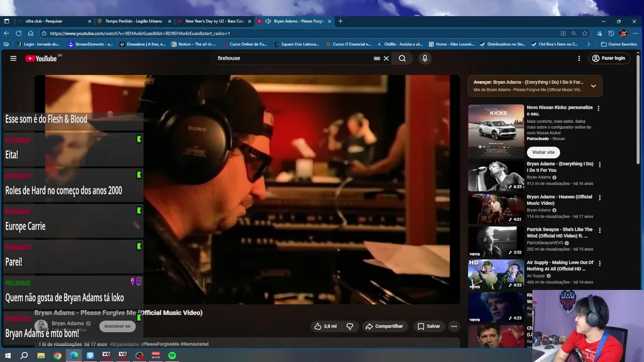The image size is (644, 362).
Task: Click the #Remastered hashtag
Action: point(195,344)
